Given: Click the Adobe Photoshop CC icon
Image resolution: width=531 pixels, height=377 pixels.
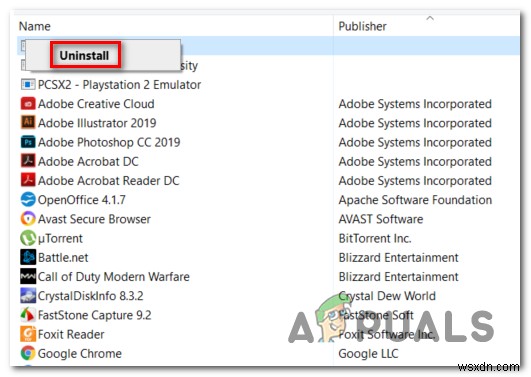Looking at the screenshot, I should click(x=28, y=142).
